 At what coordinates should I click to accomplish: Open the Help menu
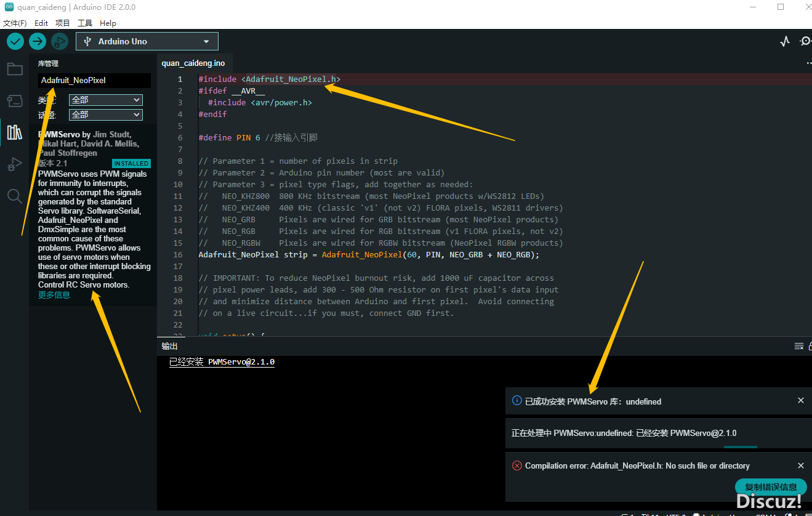pos(108,23)
